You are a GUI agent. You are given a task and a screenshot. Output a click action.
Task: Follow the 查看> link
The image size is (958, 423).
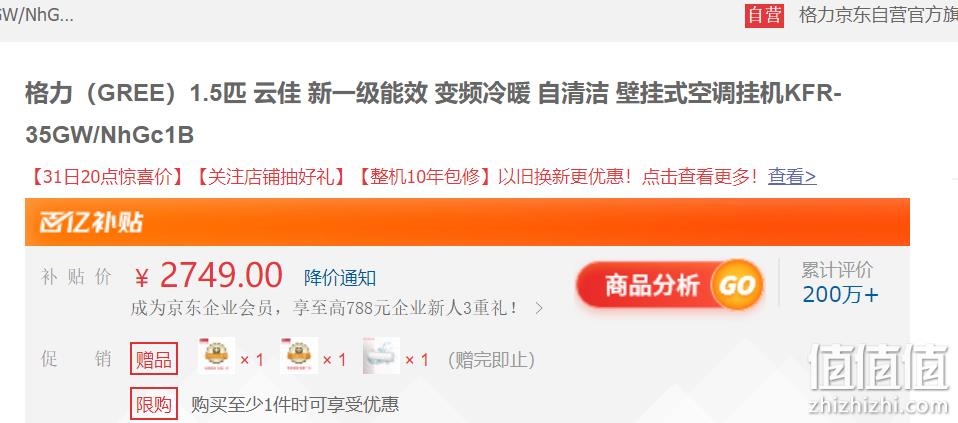792,177
